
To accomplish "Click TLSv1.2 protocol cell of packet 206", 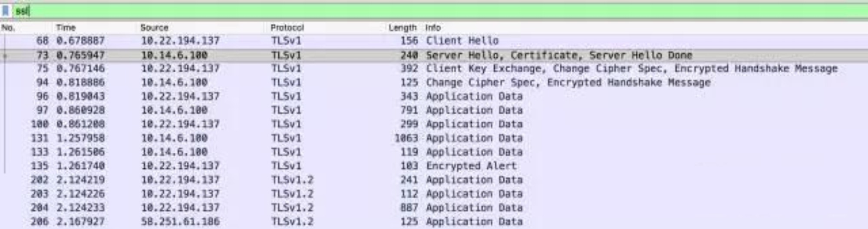I will point(292,221).
